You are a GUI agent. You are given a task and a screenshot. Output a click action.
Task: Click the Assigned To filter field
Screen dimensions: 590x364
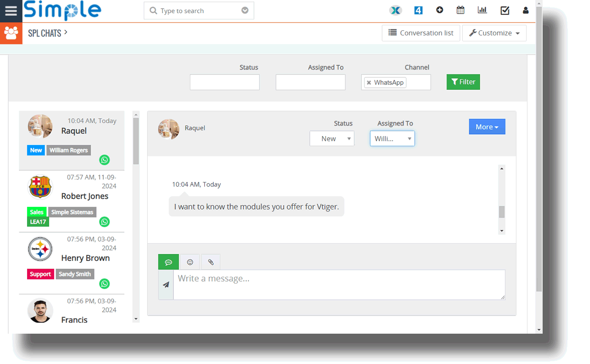[x=310, y=82]
